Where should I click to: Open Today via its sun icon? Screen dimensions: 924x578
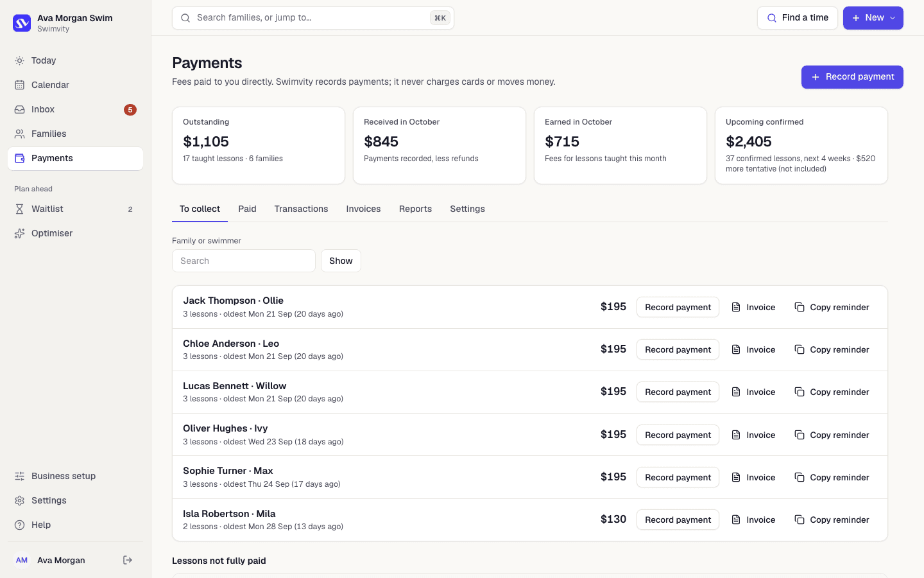coord(20,60)
